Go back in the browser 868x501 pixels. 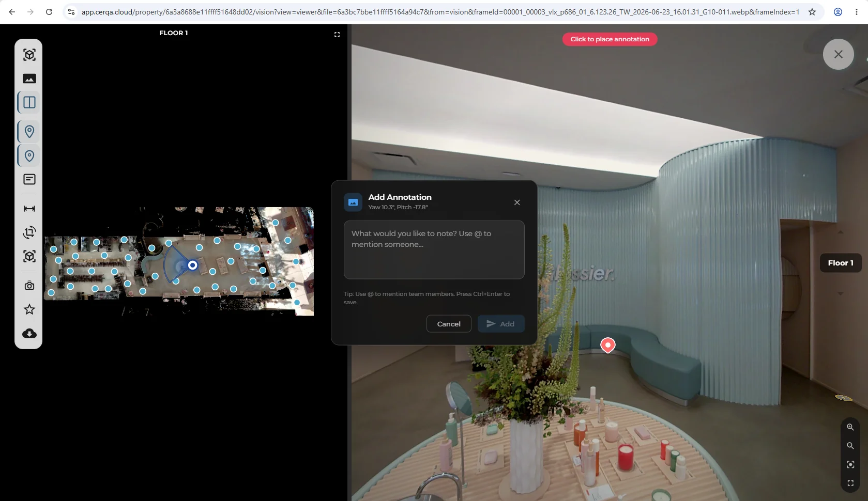coord(12,12)
